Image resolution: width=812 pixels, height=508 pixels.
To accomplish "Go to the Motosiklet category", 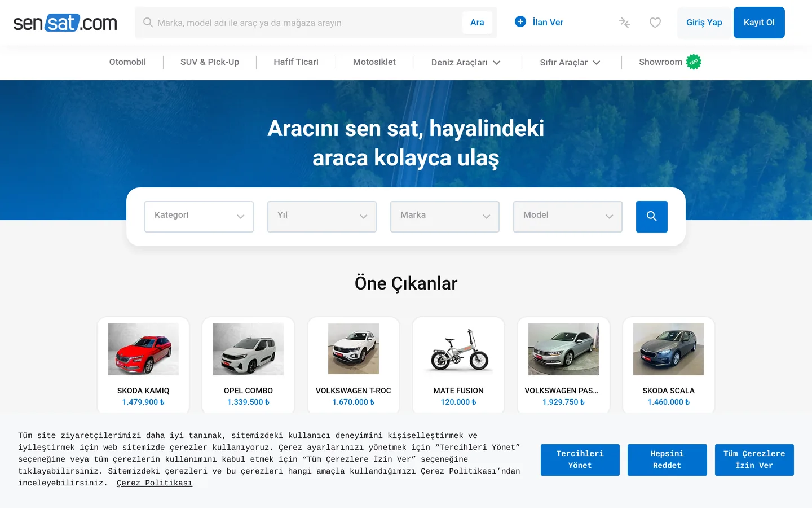I will pos(374,62).
